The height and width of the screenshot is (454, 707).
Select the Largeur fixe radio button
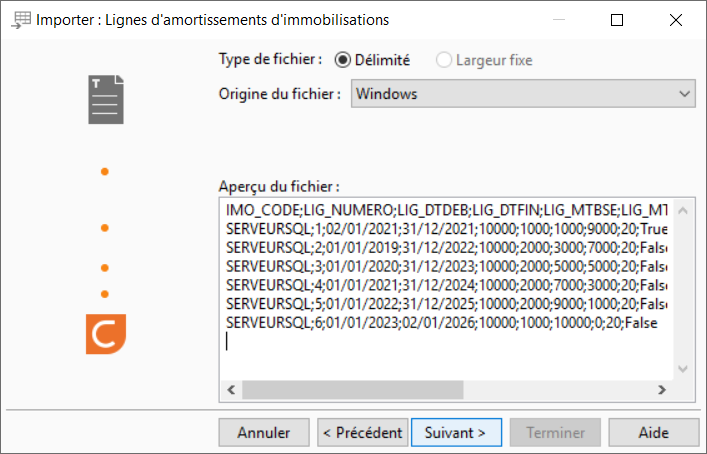pos(444,60)
